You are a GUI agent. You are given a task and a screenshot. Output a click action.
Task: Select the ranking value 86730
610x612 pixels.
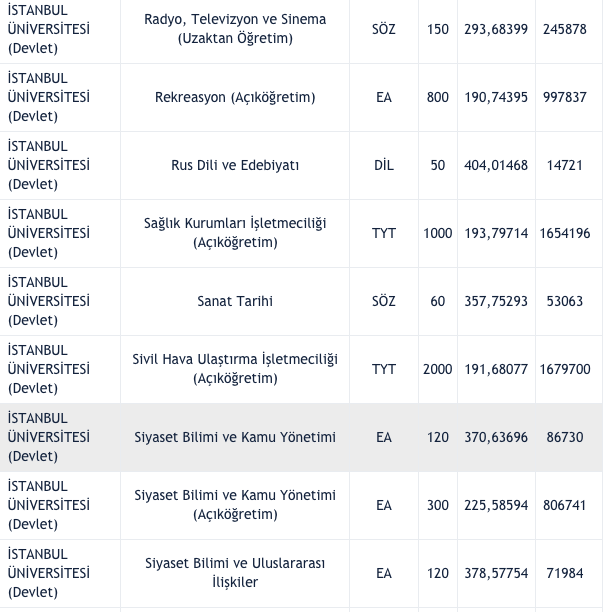pos(564,437)
